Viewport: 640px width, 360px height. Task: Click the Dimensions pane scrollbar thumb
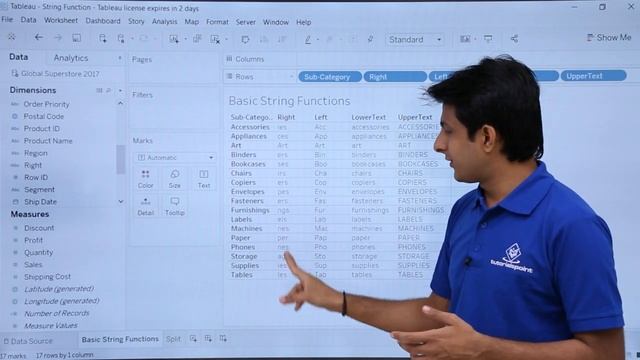pos(121,159)
